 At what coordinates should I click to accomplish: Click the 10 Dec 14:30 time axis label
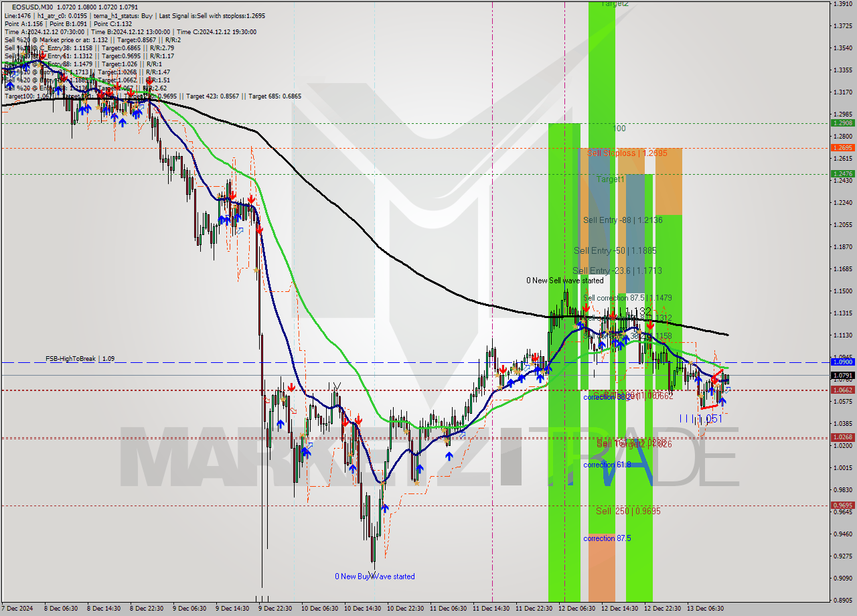[362, 609]
